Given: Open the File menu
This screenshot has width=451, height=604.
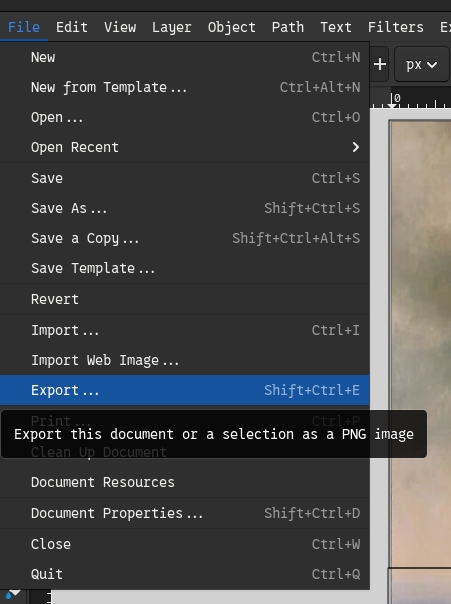Looking at the screenshot, I should point(23,27).
